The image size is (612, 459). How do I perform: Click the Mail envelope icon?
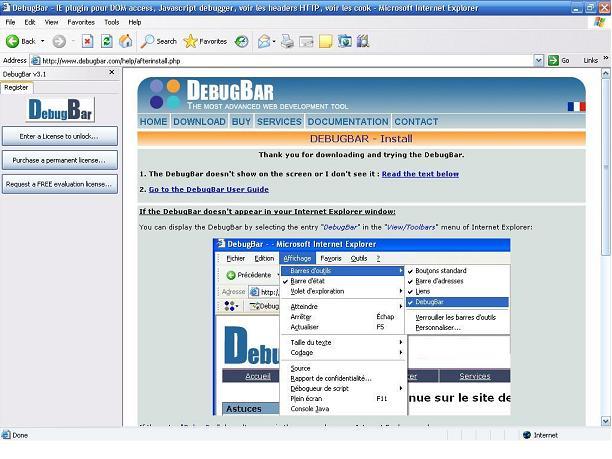264,41
